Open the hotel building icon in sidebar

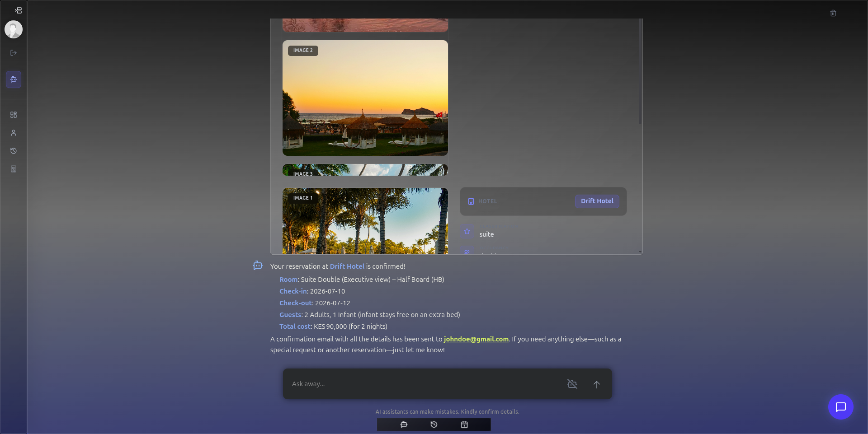pos(14,169)
